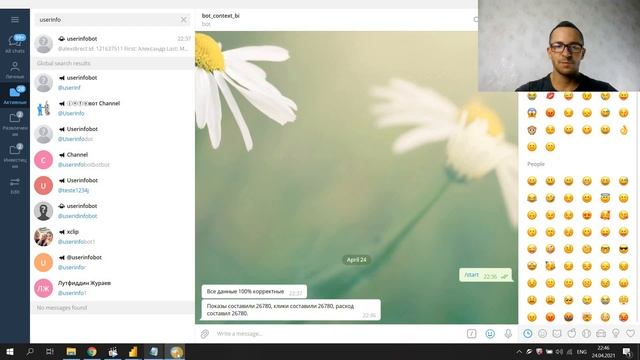Insert the monkey face emoji
This screenshot has width=640, height=360.
(532, 130)
